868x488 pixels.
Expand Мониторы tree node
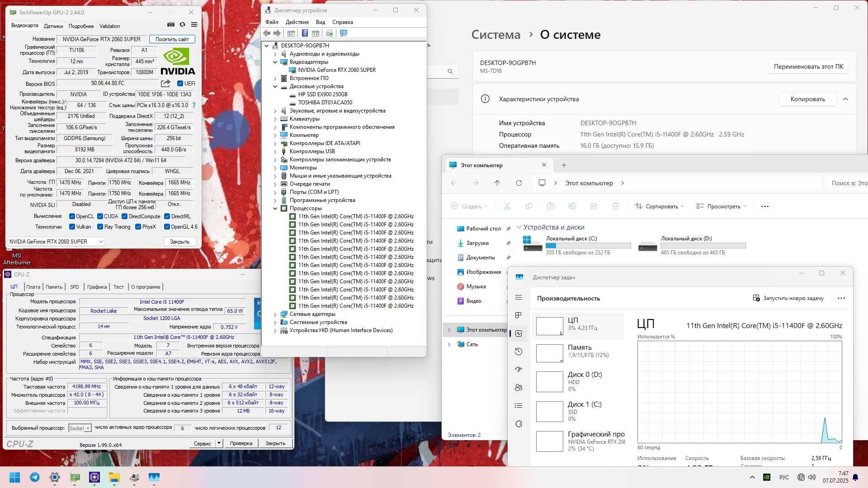275,168
